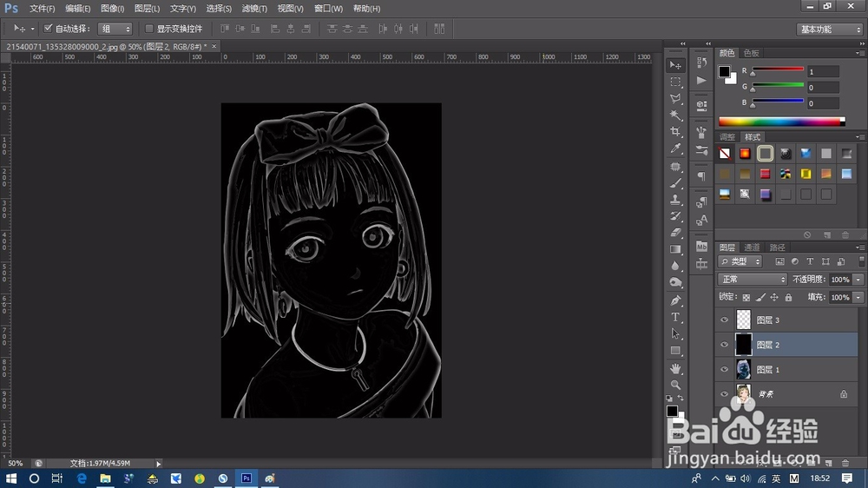
Task: Click the clear style button
Action: pos(807,234)
